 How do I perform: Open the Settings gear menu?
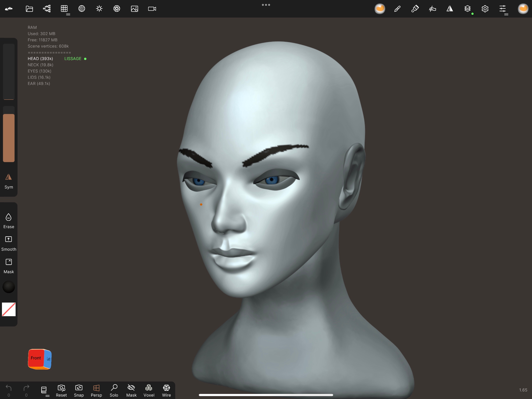485,9
